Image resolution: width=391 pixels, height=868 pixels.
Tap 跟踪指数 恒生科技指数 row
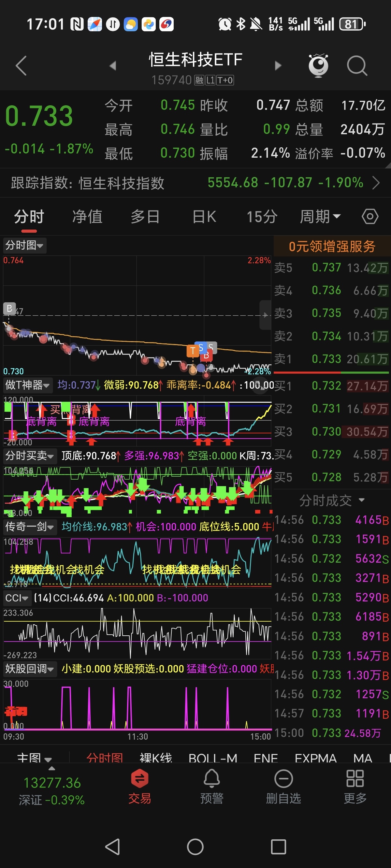pyautogui.click(x=195, y=183)
